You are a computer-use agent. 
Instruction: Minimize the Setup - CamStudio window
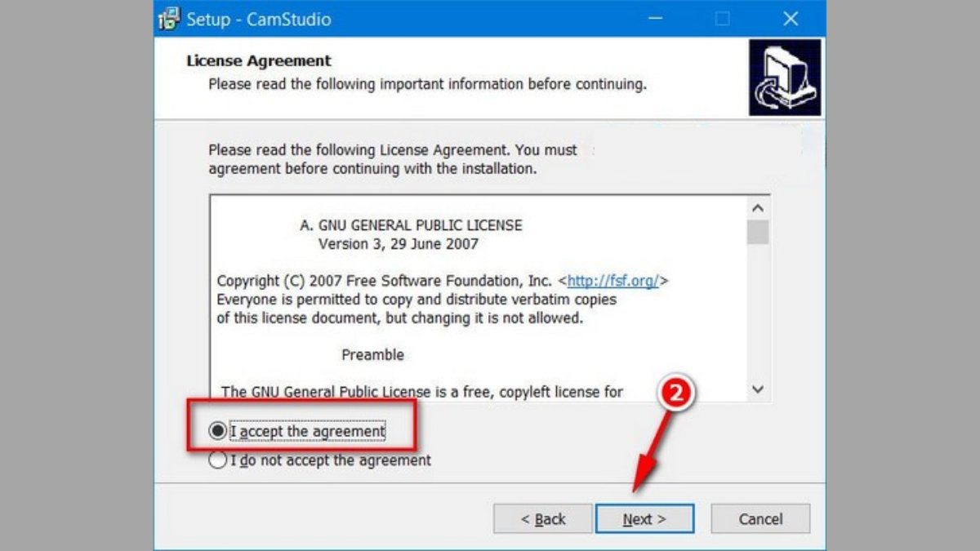coord(656,19)
